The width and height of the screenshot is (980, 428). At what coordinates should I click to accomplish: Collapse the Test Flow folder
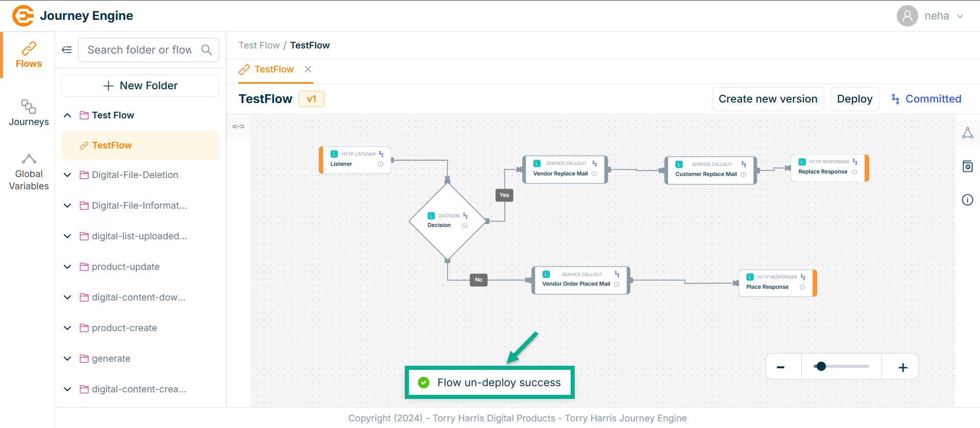(67, 115)
